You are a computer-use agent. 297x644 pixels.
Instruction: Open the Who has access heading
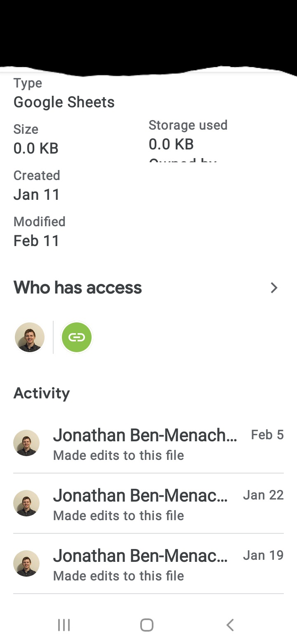point(78,288)
